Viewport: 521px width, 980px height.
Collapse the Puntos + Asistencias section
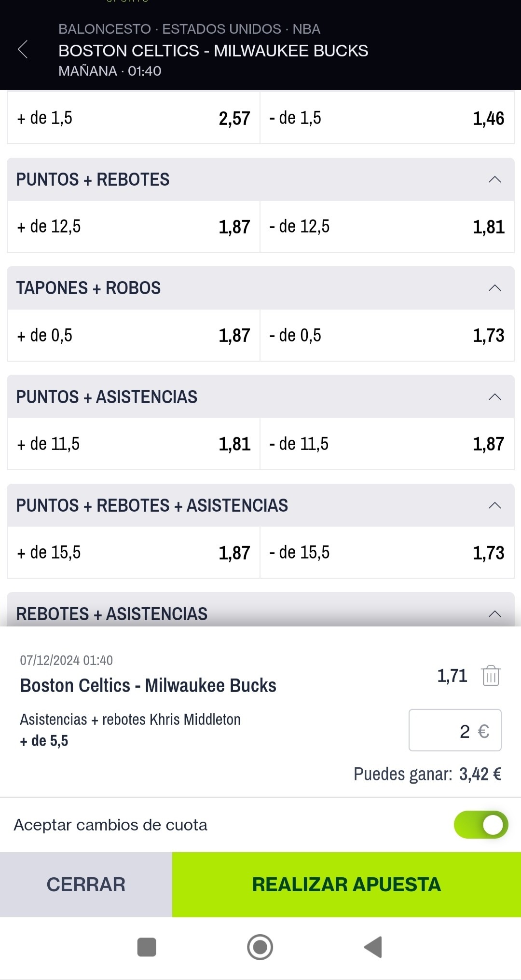click(494, 397)
